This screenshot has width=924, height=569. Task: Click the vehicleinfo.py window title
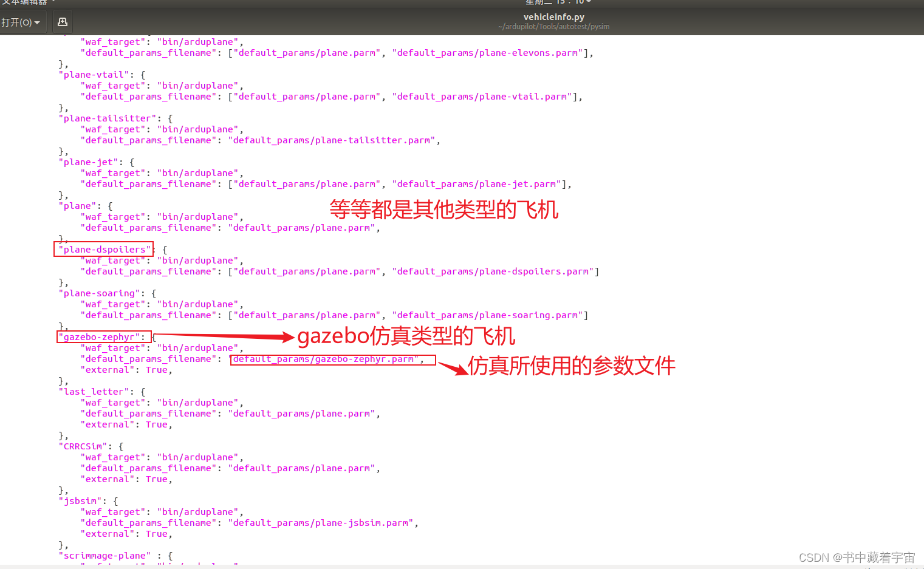tap(553, 17)
